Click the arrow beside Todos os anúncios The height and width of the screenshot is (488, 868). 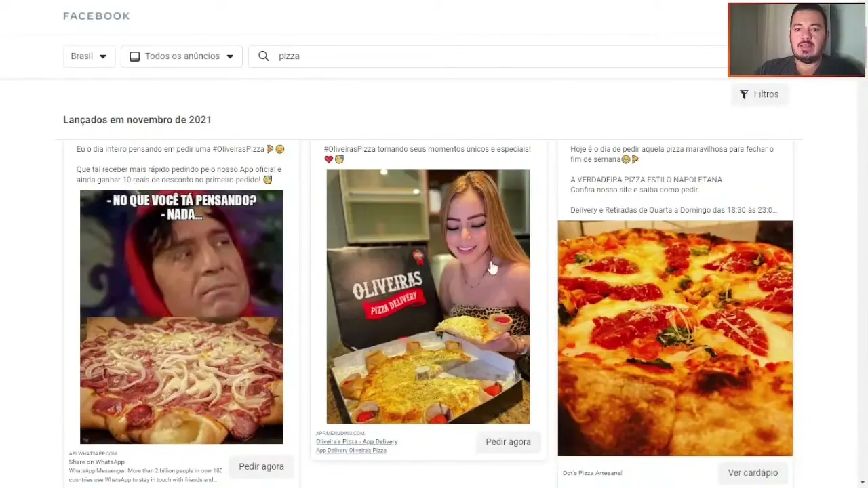(x=230, y=56)
